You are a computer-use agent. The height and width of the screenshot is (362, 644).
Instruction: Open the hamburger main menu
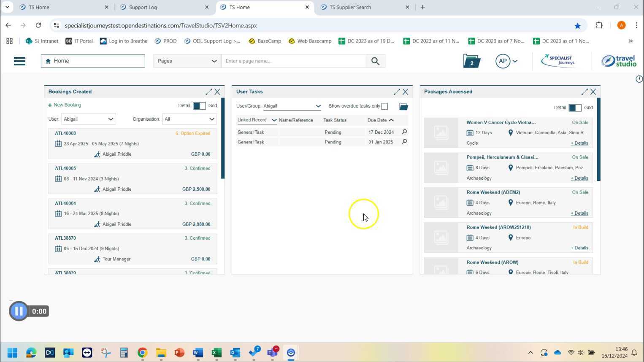tap(19, 61)
